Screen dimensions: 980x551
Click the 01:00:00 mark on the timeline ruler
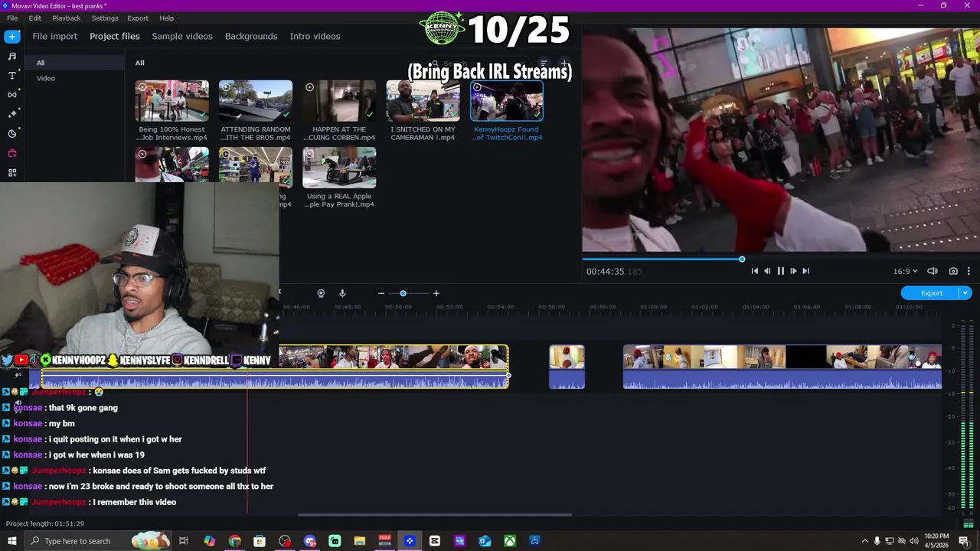(x=653, y=308)
